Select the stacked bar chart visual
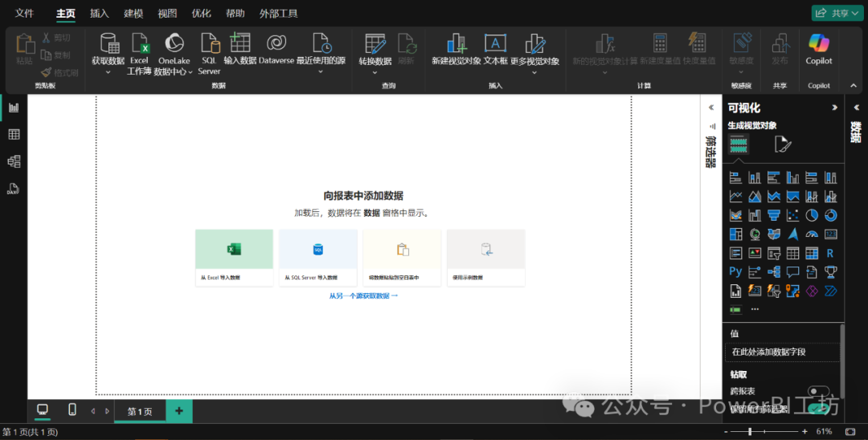Screen dimensions: 868x440 [735, 177]
